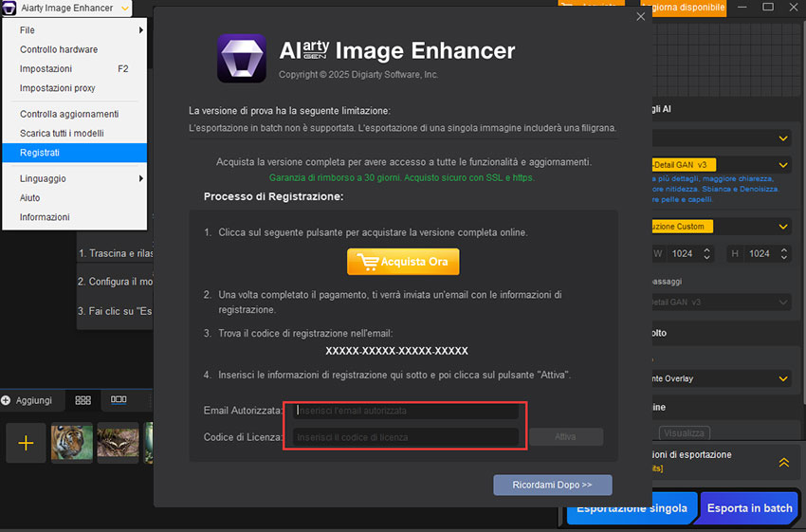Image resolution: width=806 pixels, height=532 pixels.
Task: Open Impostazioni from the menu
Action: [75, 69]
